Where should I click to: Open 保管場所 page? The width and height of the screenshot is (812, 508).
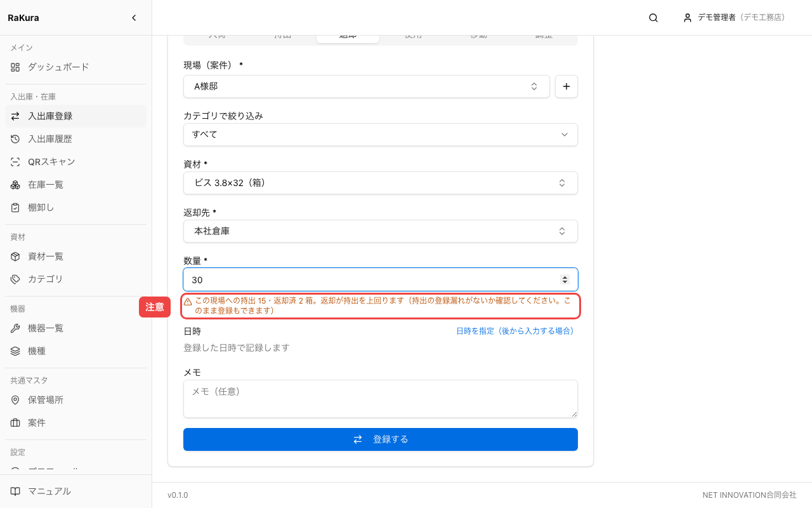(x=75, y=400)
